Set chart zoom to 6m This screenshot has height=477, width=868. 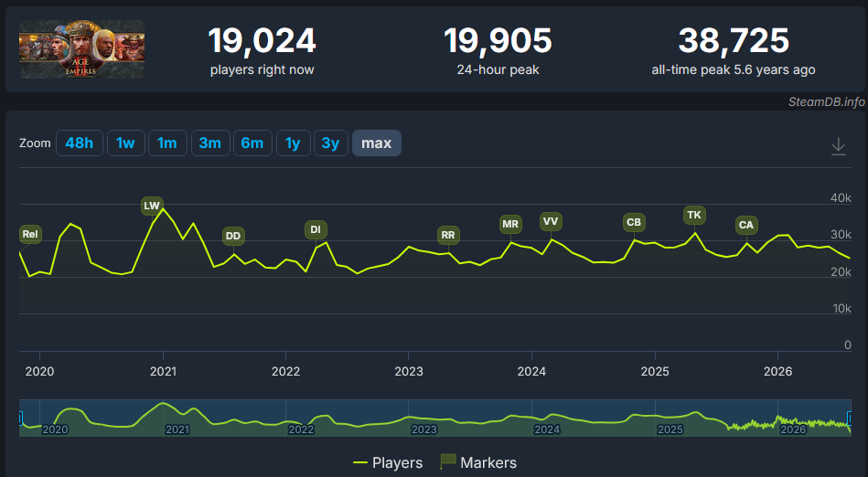click(x=252, y=143)
